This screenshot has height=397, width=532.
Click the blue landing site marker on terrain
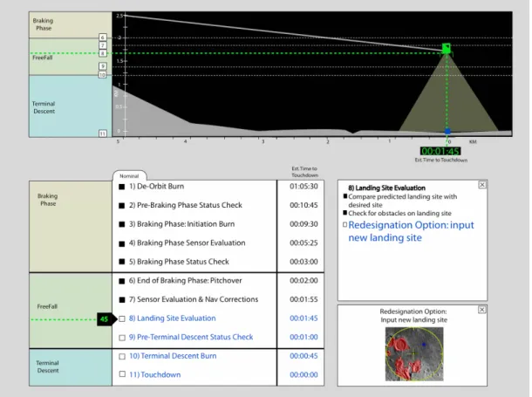[447, 131]
